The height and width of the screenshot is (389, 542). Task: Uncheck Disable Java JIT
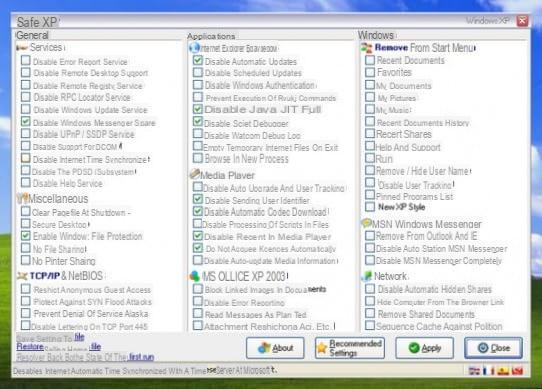click(x=198, y=109)
